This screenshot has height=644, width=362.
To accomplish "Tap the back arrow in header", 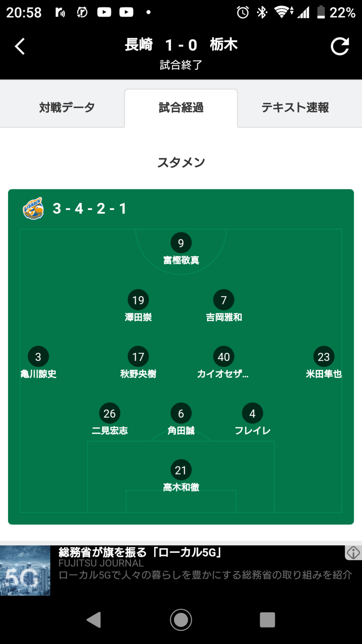I will [x=20, y=46].
